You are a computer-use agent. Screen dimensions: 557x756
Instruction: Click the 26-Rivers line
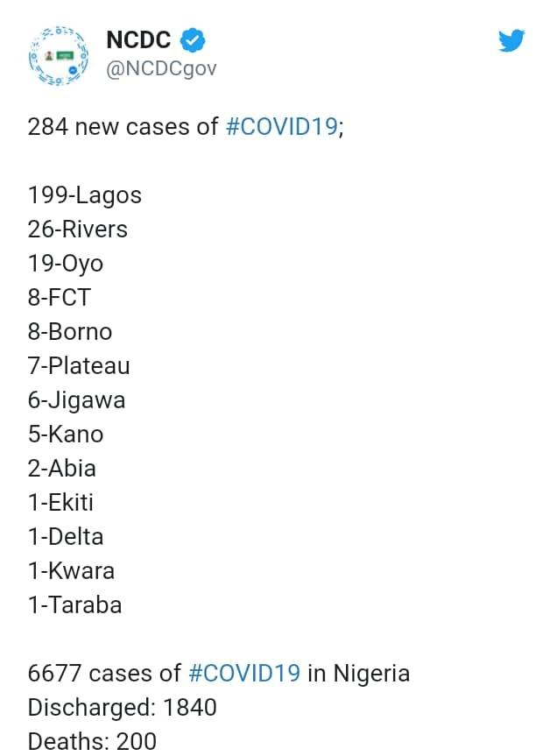[78, 229]
